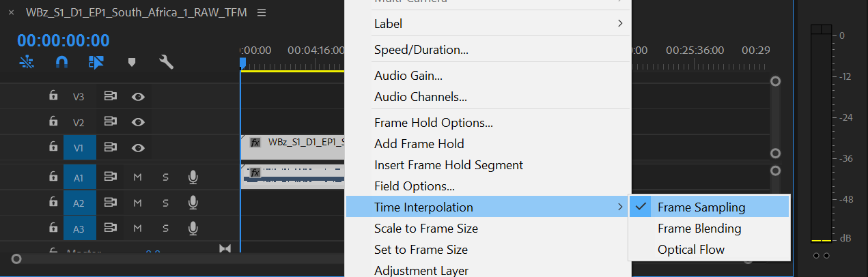Image resolution: width=868 pixels, height=277 pixels.
Task: Hide track V3 with the eye icon
Action: (138, 97)
